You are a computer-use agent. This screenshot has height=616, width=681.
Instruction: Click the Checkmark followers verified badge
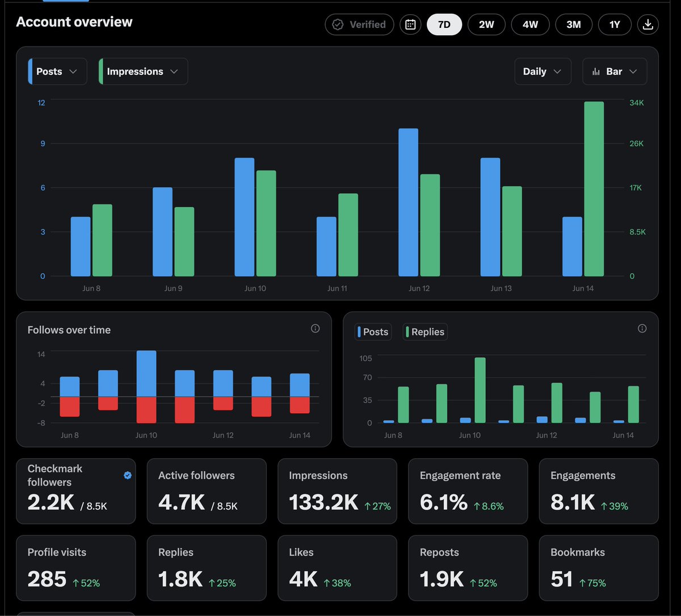[x=128, y=476]
